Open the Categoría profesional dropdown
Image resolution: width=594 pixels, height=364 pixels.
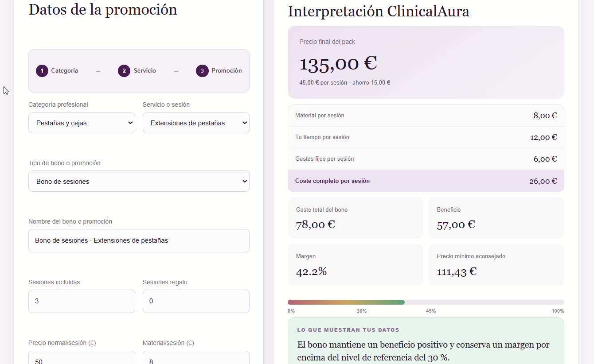pos(82,123)
